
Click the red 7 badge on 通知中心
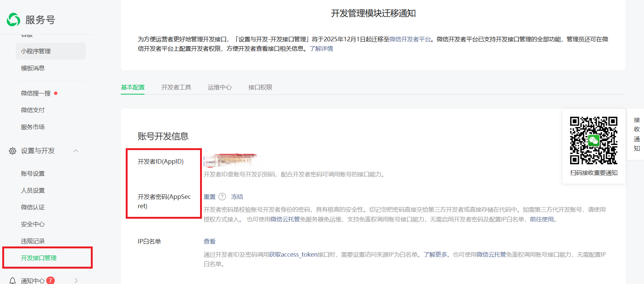point(50,280)
